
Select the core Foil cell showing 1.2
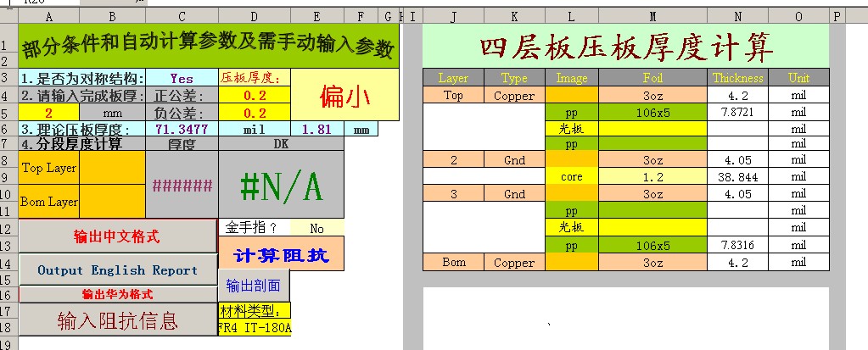(x=652, y=177)
